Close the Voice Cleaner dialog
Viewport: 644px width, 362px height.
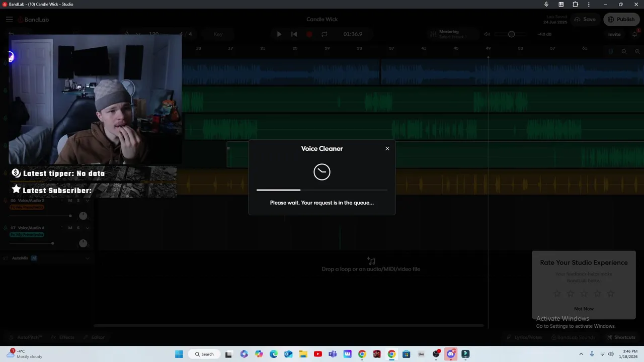387,148
